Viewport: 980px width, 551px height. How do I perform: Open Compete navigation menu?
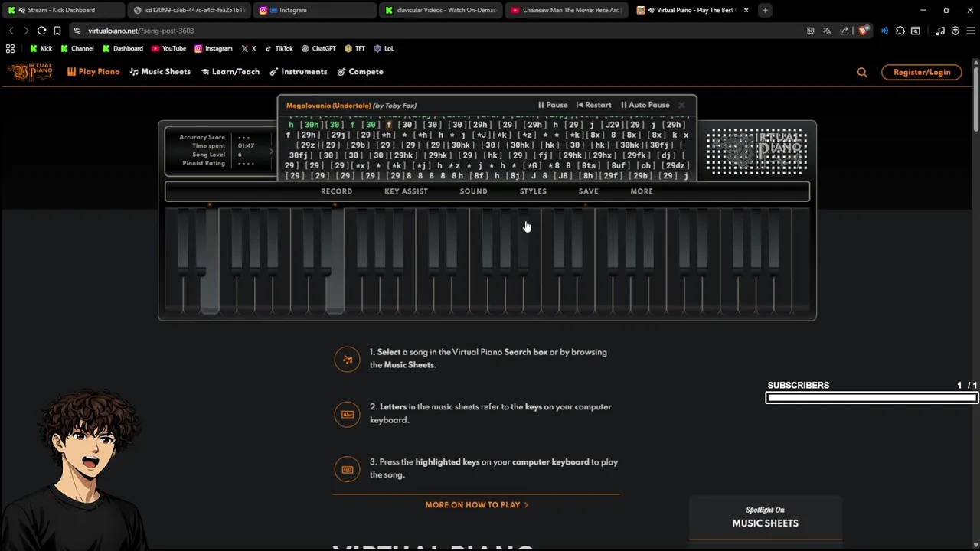pos(360,72)
